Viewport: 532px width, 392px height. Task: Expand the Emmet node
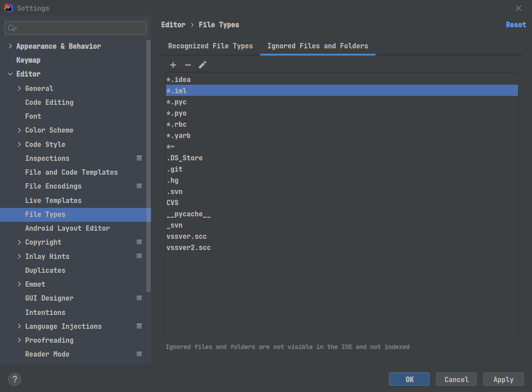pos(19,284)
